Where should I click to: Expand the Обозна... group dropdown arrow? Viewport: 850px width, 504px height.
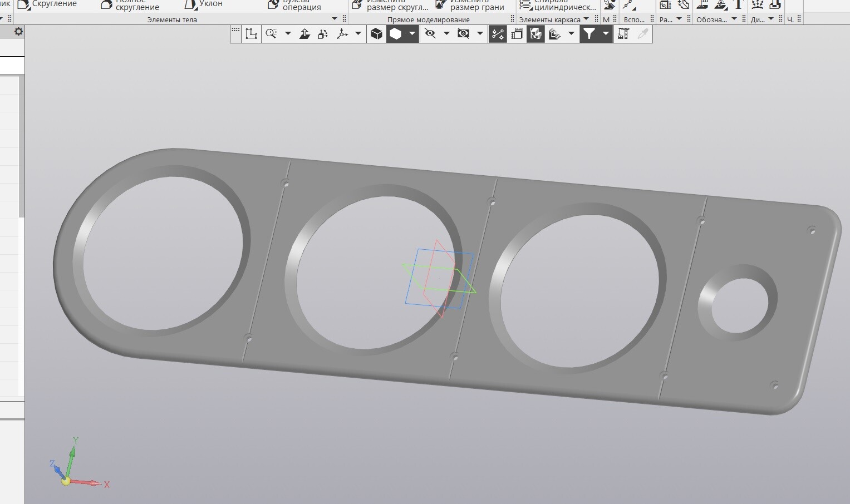734,19
